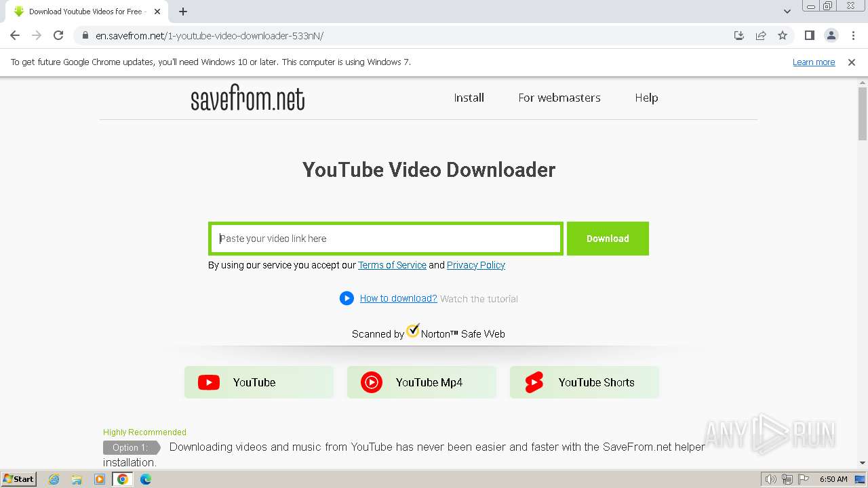Open Action Center flag icon

pyautogui.click(x=804, y=479)
